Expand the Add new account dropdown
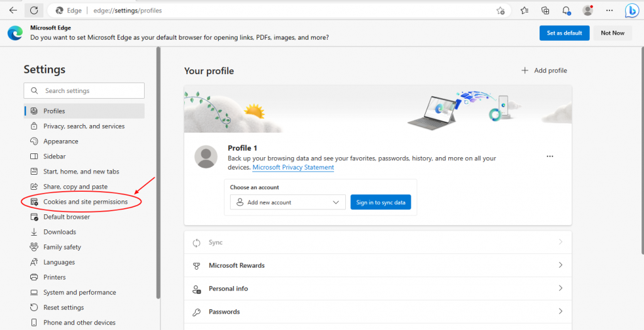This screenshot has width=644, height=330. coord(287,202)
